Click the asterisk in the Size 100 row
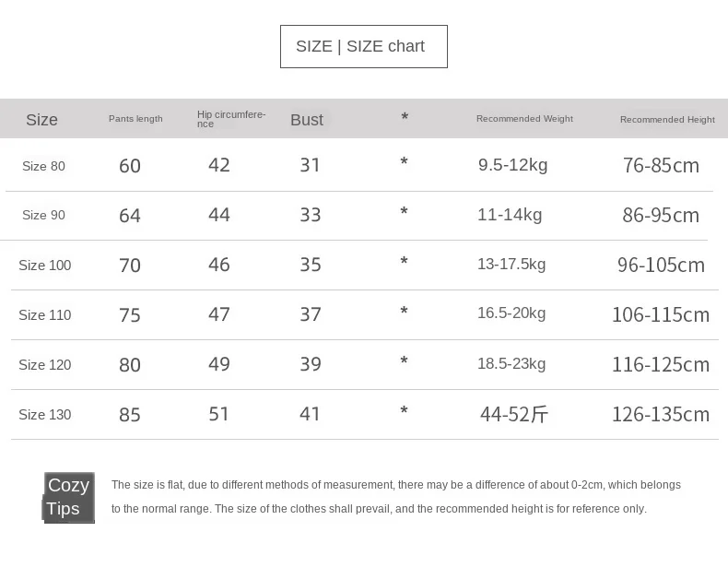The width and height of the screenshot is (728, 567). coord(404,261)
